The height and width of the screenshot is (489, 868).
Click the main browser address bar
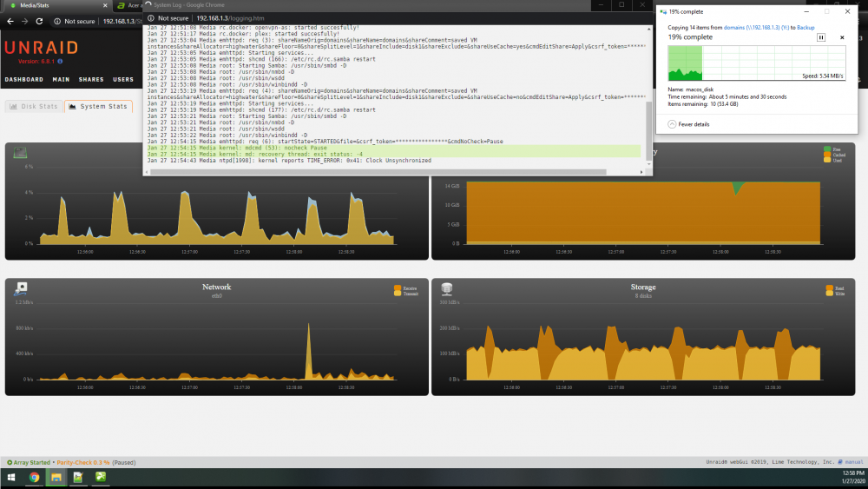pyautogui.click(x=122, y=21)
